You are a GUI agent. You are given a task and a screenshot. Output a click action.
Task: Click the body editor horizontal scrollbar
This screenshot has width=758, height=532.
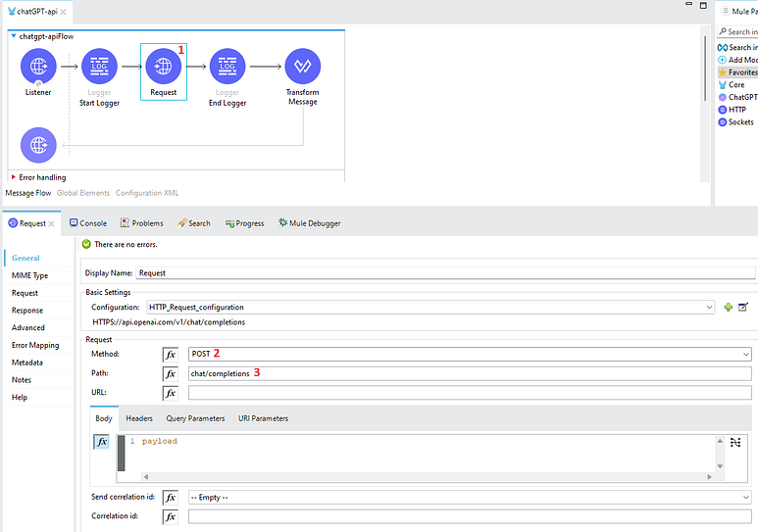tap(428, 476)
